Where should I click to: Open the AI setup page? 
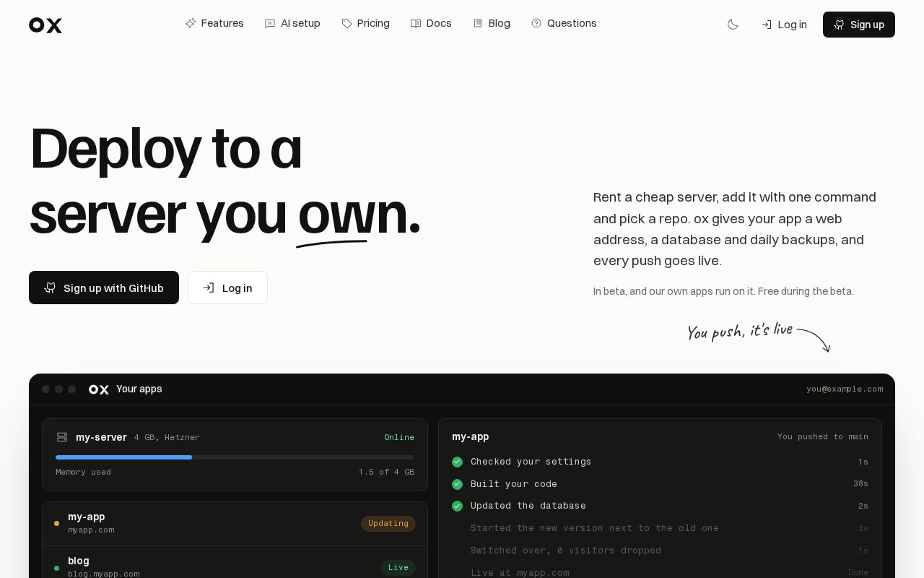[x=292, y=23]
